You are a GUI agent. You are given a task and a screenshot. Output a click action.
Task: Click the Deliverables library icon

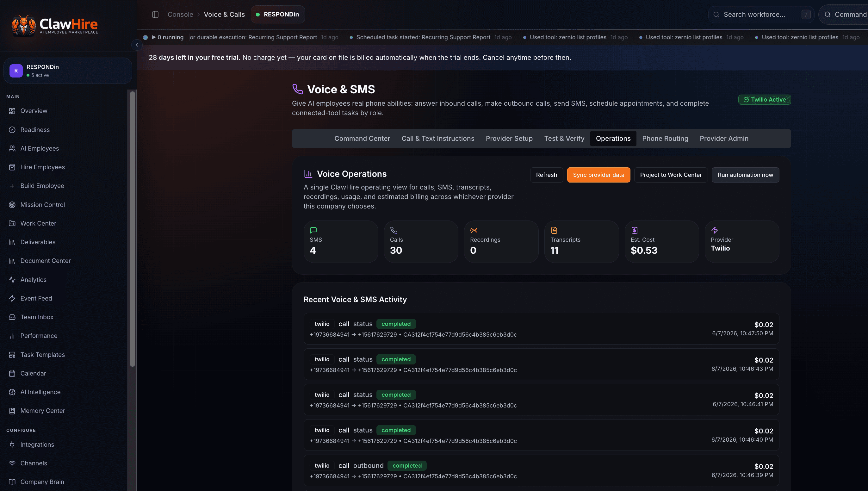pyautogui.click(x=12, y=242)
